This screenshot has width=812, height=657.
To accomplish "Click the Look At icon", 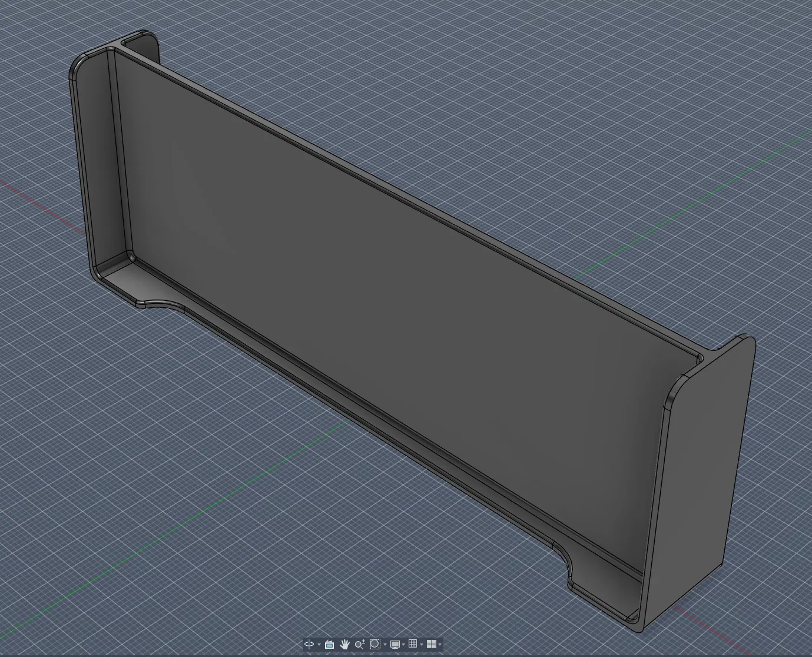I will click(x=330, y=644).
